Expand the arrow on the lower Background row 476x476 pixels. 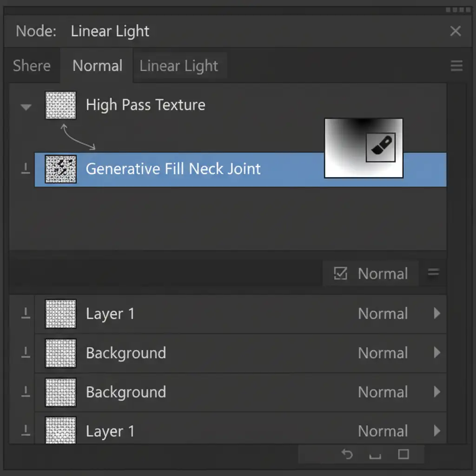(x=436, y=392)
